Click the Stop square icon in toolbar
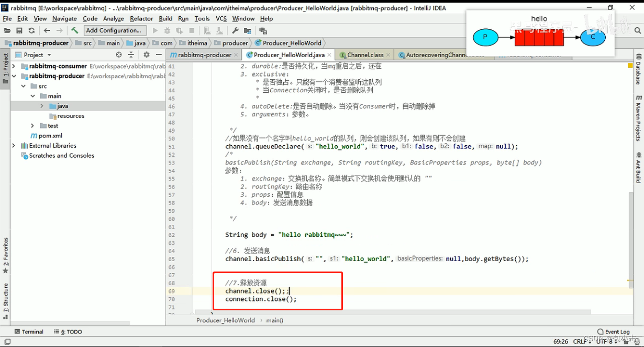This screenshot has width=644, height=347. (192, 31)
